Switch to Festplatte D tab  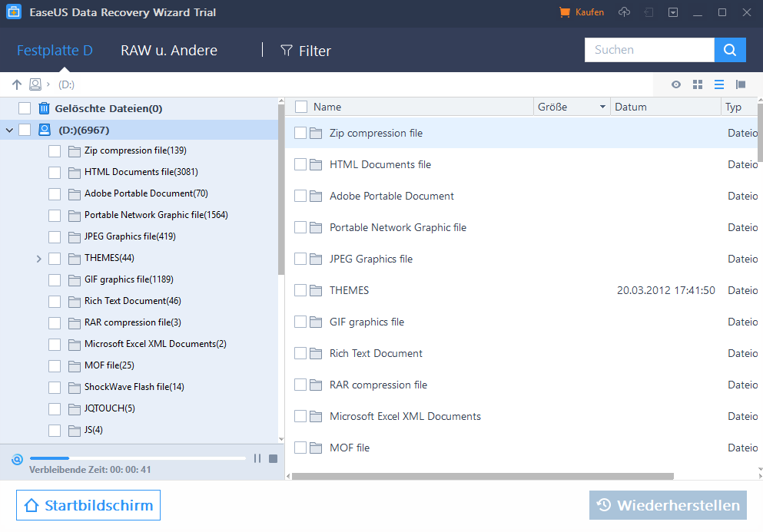[x=55, y=50]
